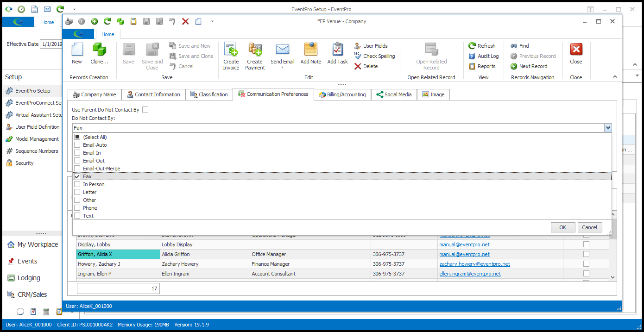This screenshot has width=644, height=332.
Task: Enable the Email-Out-Merge option
Action: pyautogui.click(x=77, y=169)
